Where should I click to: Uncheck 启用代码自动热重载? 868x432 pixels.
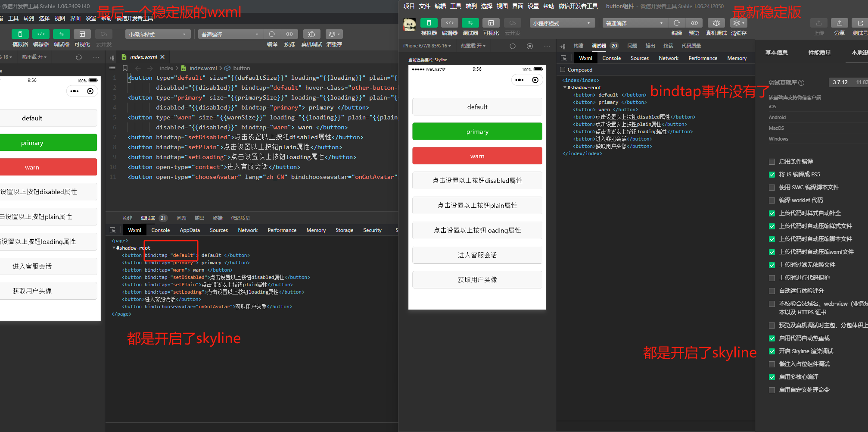coord(772,338)
